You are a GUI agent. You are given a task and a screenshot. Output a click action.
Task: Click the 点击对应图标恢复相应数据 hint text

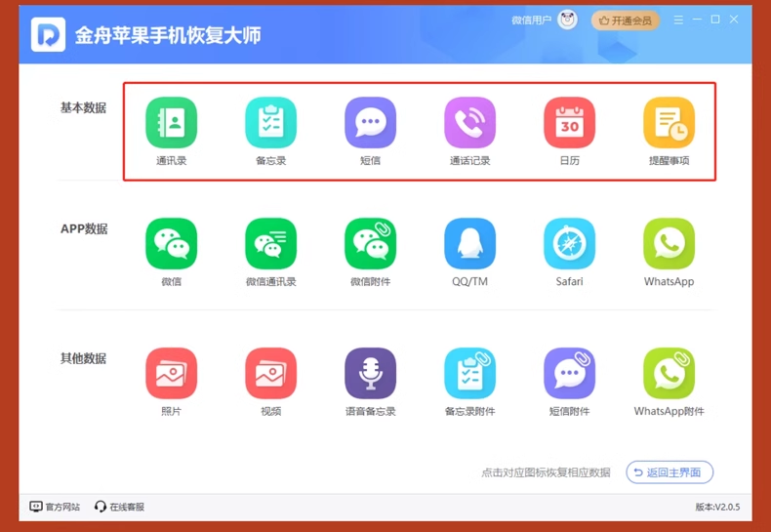tap(546, 472)
